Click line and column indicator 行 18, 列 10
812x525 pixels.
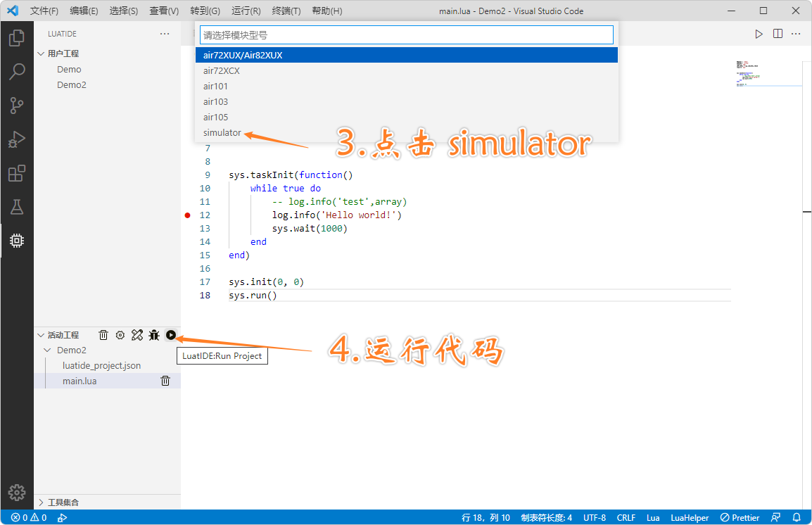point(486,517)
